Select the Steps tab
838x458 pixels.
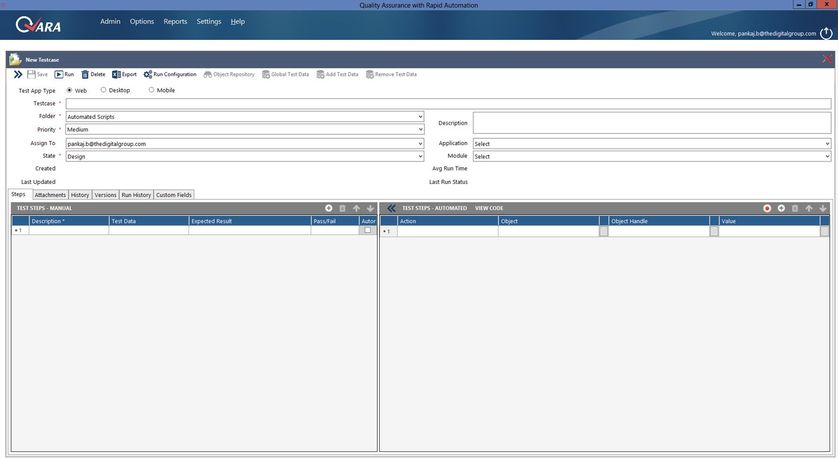pyautogui.click(x=18, y=195)
